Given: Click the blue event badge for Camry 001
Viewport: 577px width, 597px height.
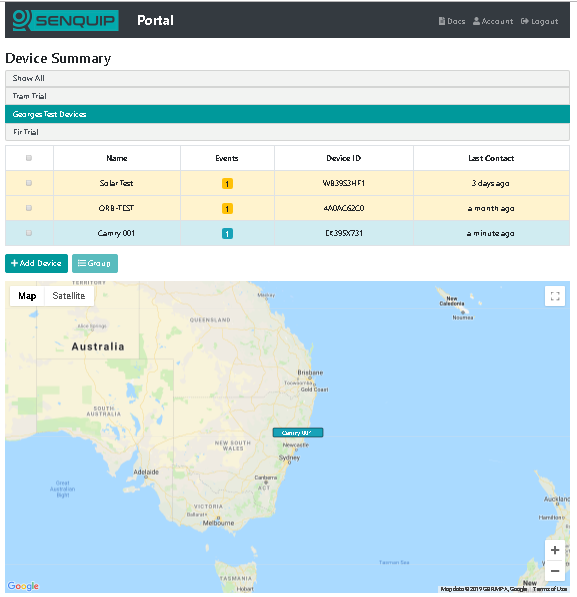Looking at the screenshot, I should (227, 233).
